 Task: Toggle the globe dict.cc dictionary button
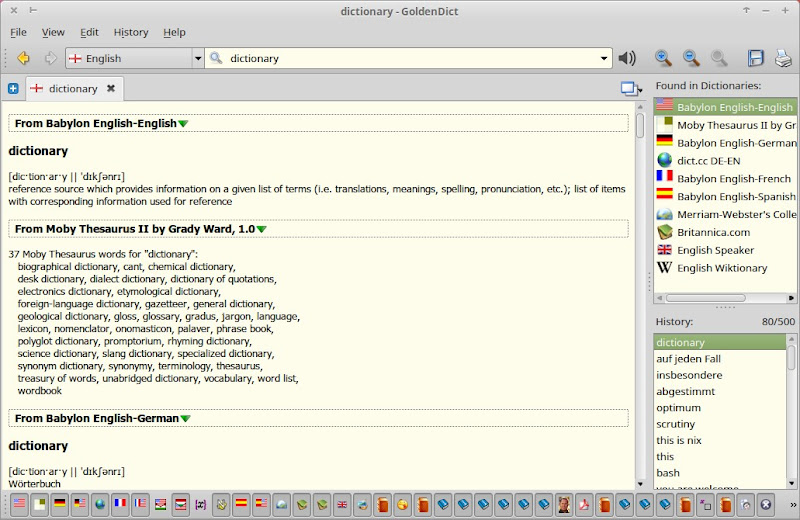pos(100,505)
